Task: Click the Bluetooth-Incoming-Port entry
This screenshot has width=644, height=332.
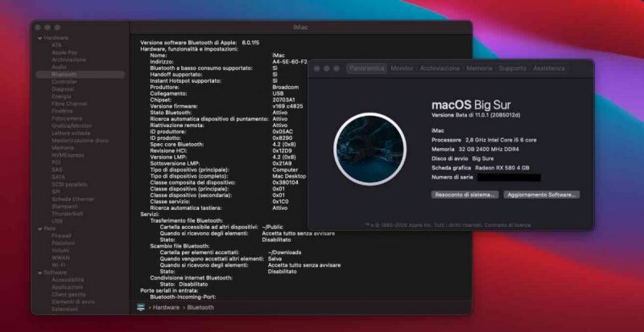Action: (x=183, y=297)
